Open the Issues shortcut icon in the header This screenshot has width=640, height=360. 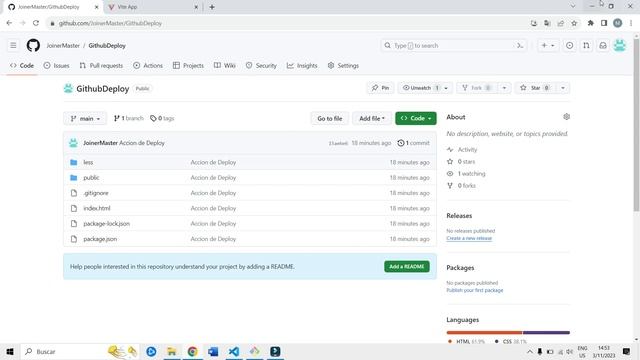(569, 46)
